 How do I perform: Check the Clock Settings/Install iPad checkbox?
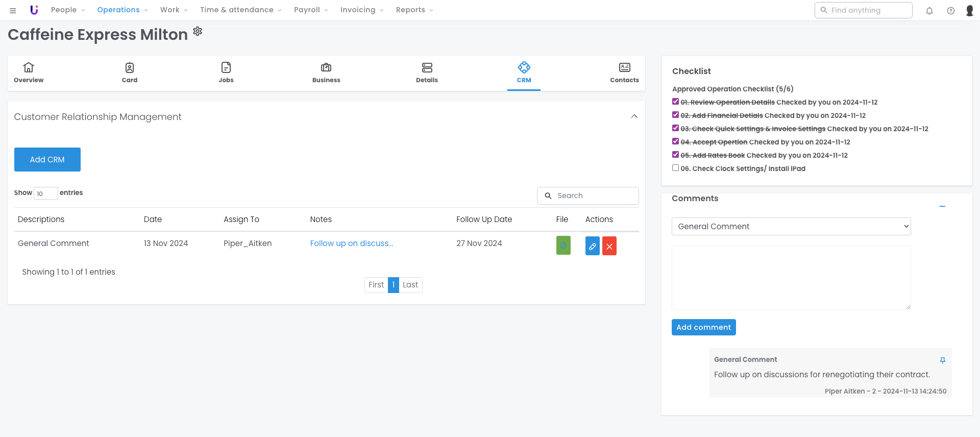pyautogui.click(x=675, y=168)
